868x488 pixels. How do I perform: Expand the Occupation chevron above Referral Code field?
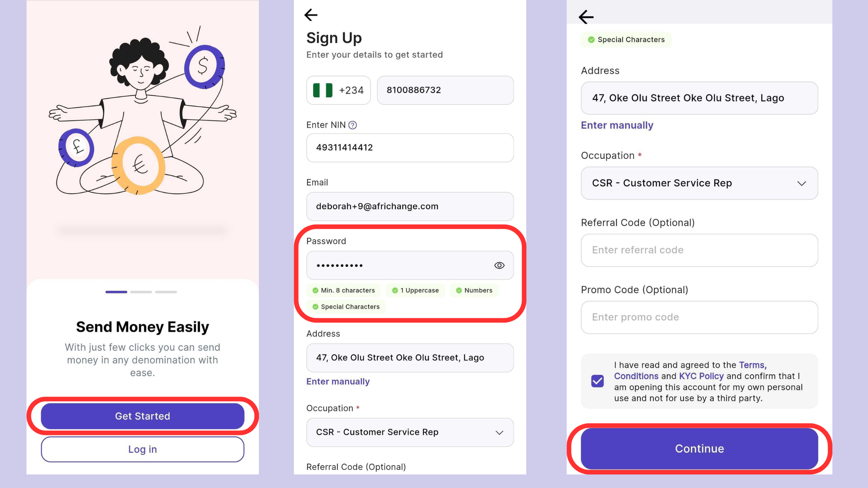[x=801, y=183]
